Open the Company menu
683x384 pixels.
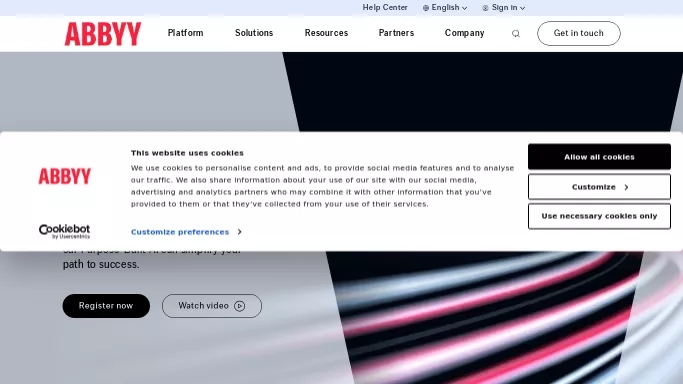(x=464, y=33)
